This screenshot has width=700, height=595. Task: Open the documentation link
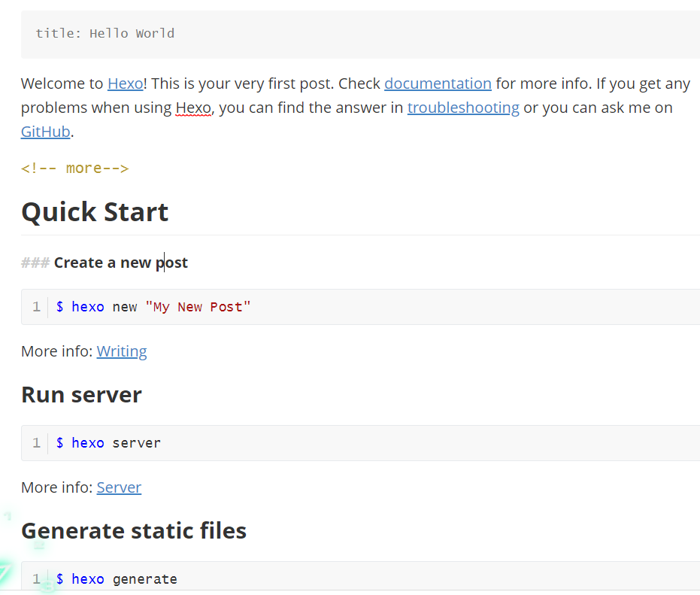pos(438,83)
